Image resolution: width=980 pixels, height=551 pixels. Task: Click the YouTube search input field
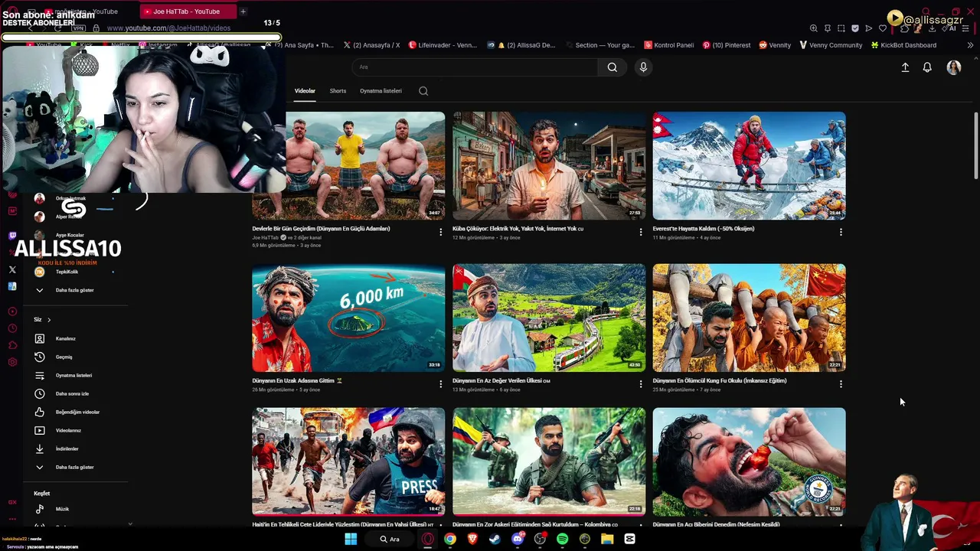click(x=475, y=67)
